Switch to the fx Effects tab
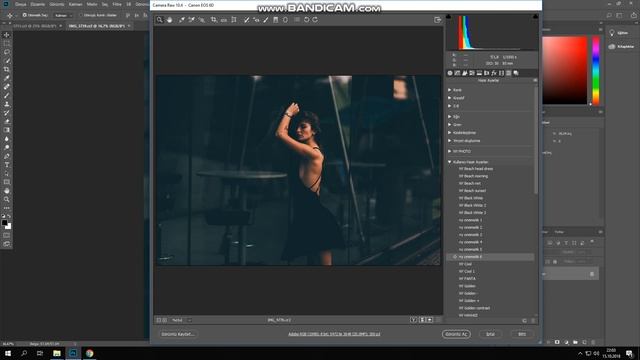Image resolution: width=640 pixels, height=360 pixels. tap(494, 73)
